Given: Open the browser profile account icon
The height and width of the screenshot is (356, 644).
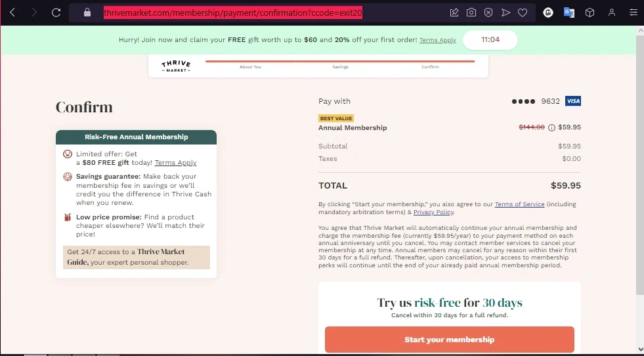Looking at the screenshot, I should (612, 12).
